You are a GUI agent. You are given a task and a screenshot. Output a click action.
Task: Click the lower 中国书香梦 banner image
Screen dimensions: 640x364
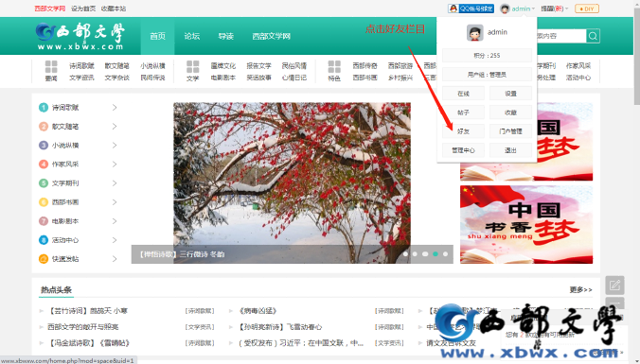point(526,225)
